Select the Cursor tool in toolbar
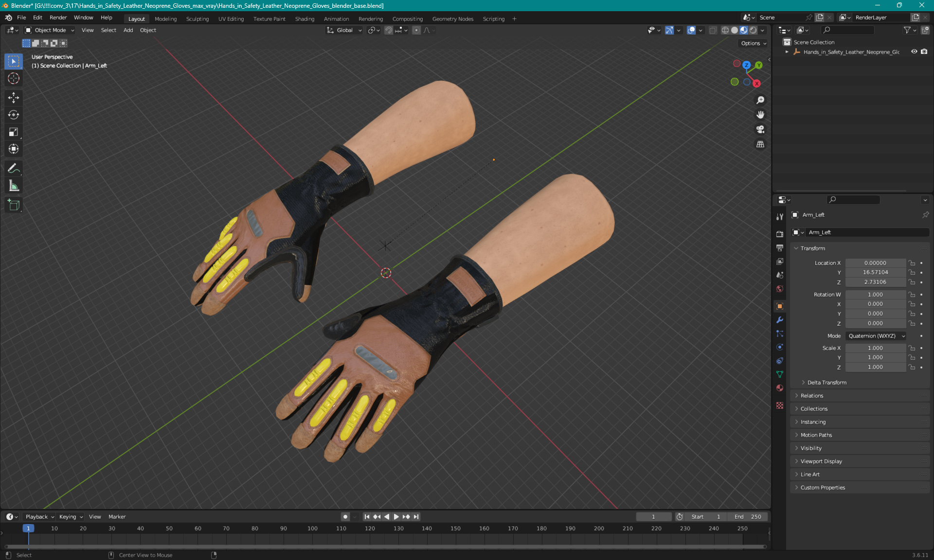This screenshot has width=934, height=560. point(14,78)
